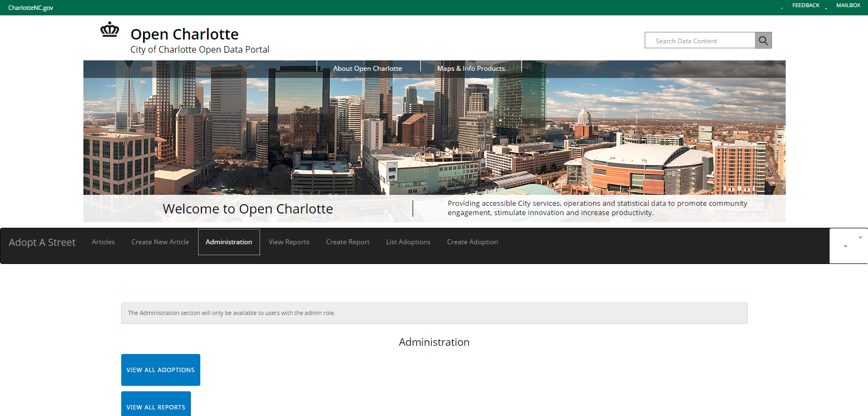Screen dimensions: 868x416
Task: Select Create New Article in the navbar
Action: (x=160, y=242)
